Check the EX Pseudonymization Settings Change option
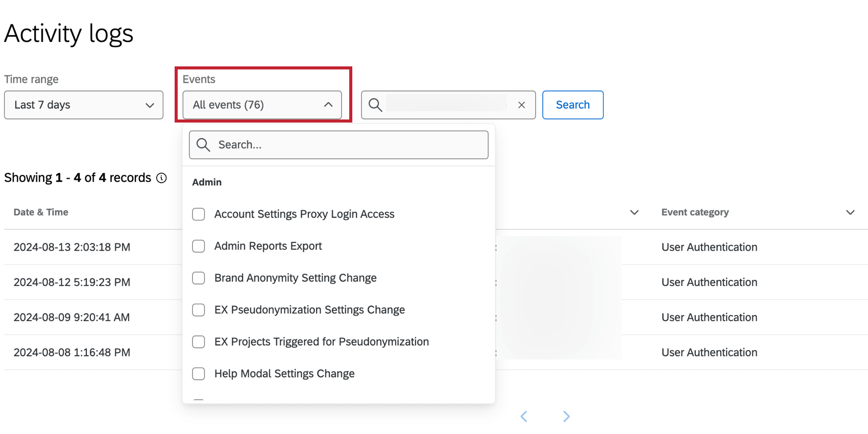This screenshot has height=434, width=868. 199,310
